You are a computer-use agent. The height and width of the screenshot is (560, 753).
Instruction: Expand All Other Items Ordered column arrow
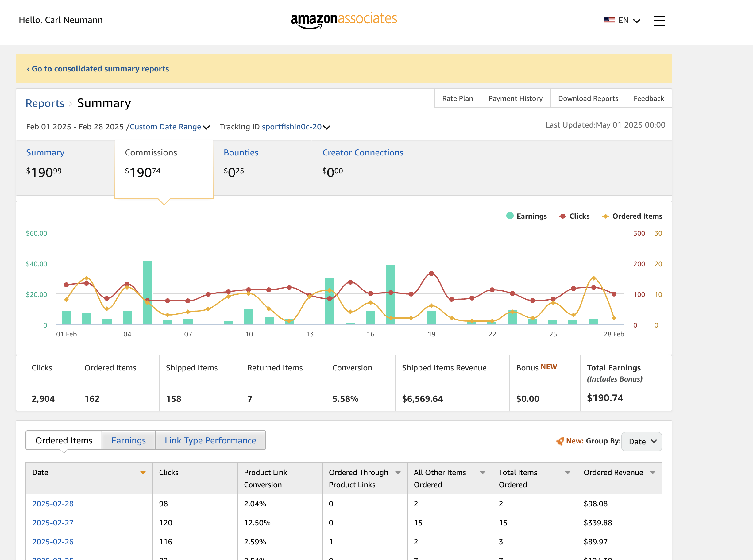[x=482, y=472]
